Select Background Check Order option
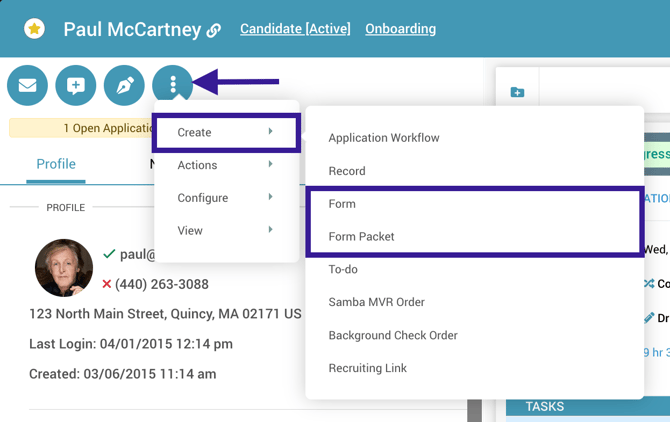This screenshot has width=670, height=422. (392, 335)
